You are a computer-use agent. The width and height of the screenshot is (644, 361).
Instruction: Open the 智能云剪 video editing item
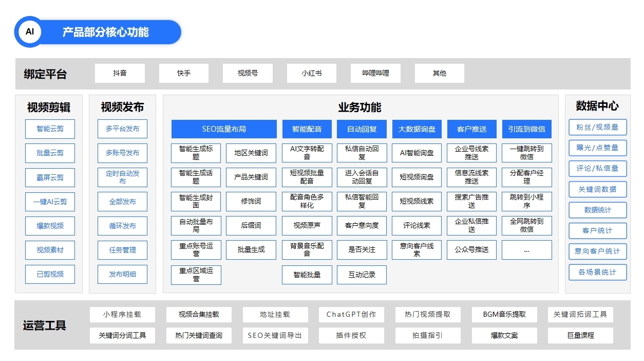point(50,129)
